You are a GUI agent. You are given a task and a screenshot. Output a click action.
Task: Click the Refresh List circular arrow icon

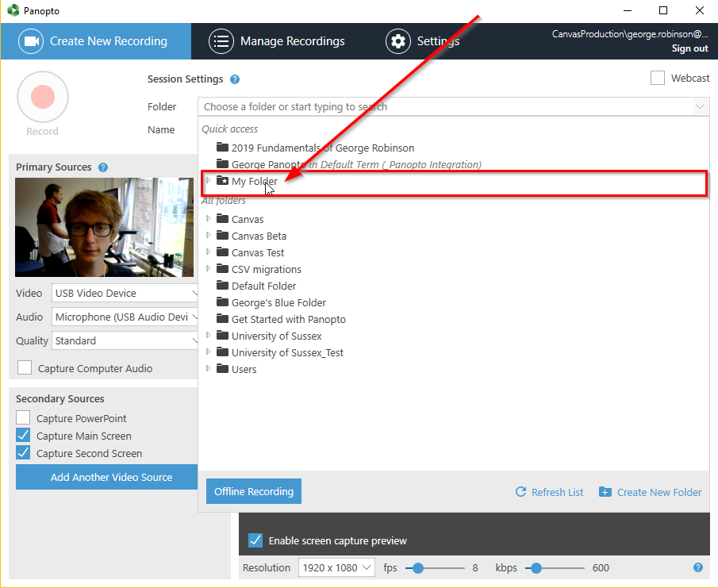coord(520,492)
